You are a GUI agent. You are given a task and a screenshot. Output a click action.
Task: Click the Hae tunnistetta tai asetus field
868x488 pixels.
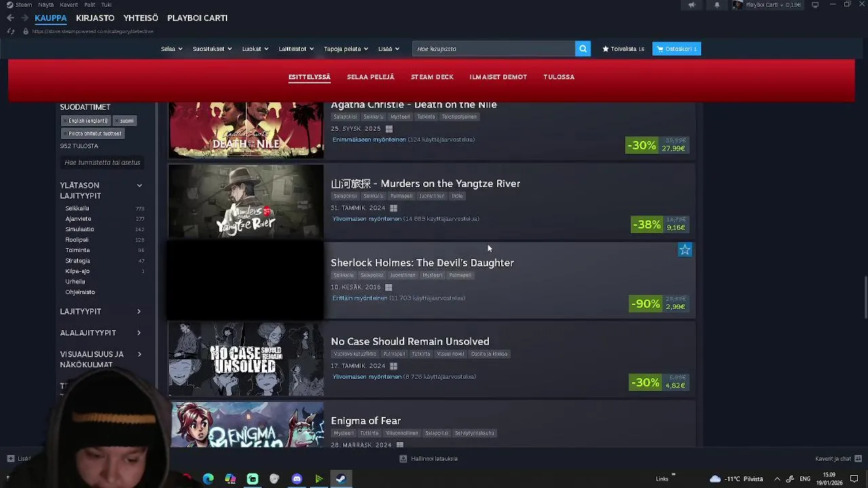[102, 163]
